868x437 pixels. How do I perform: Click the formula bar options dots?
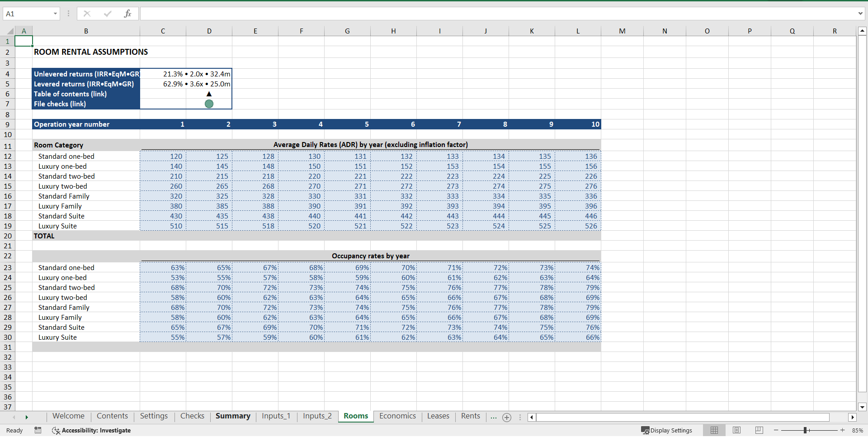(x=68, y=14)
